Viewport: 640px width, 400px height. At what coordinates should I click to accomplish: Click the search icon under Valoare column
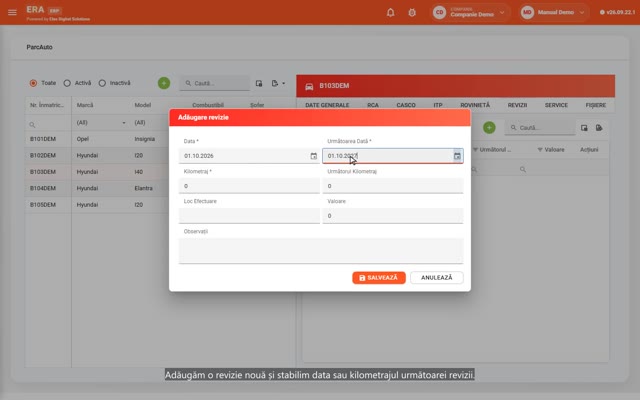pyautogui.click(x=523, y=169)
